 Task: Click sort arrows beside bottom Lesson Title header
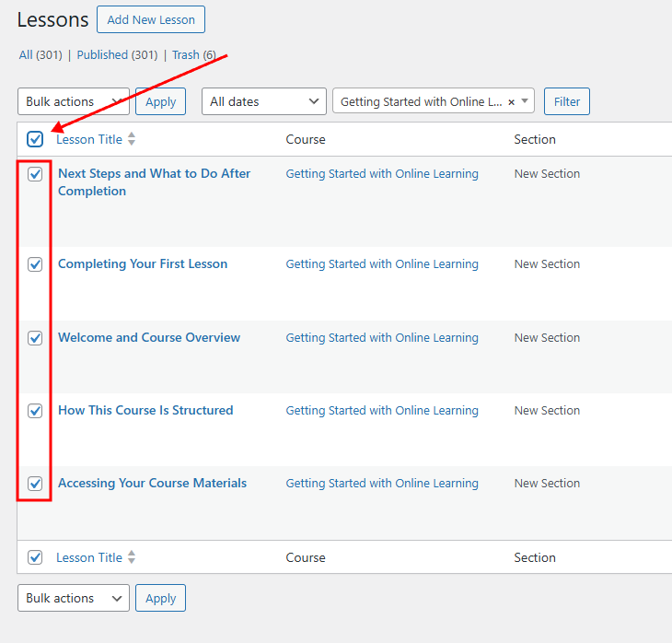[132, 557]
